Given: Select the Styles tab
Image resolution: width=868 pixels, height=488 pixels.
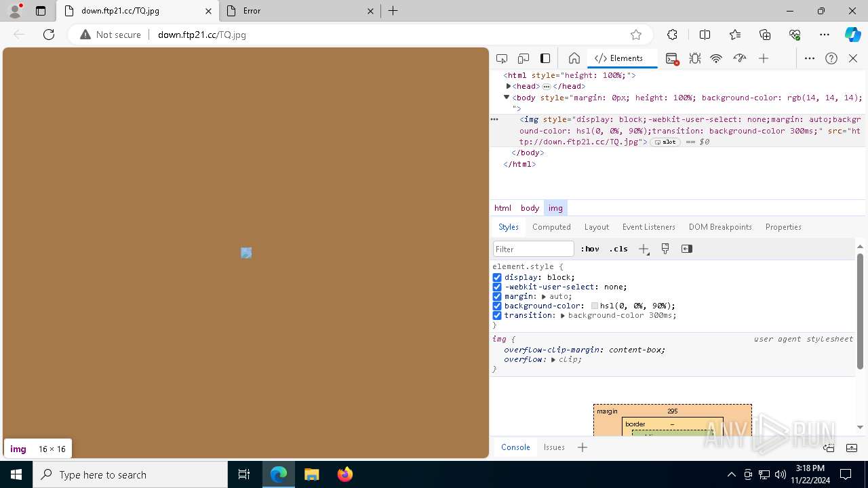Looking at the screenshot, I should coord(509,227).
